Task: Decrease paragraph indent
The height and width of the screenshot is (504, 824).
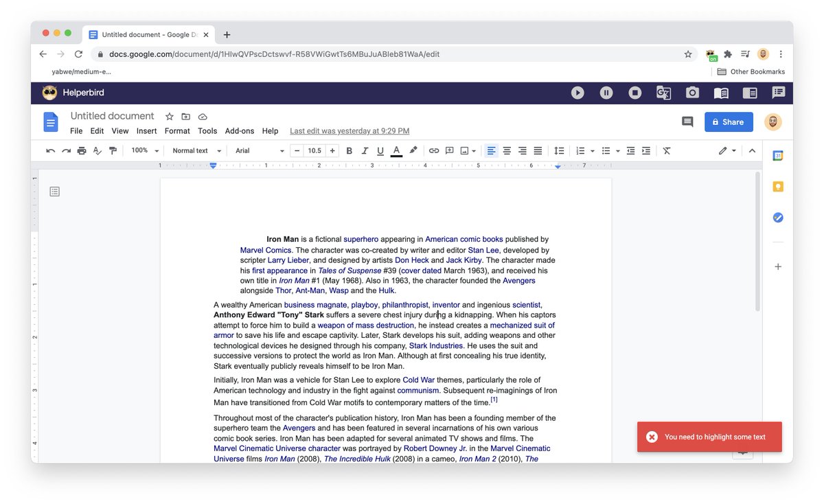Action: (630, 150)
